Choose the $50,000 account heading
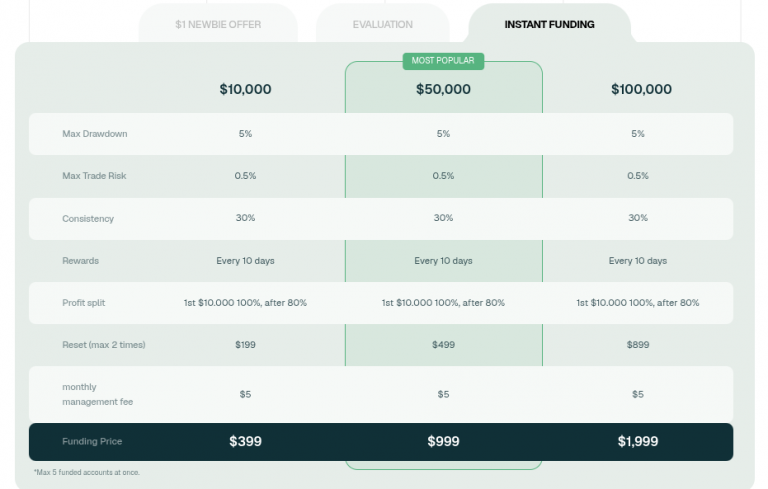This screenshot has width=768, height=489. (x=443, y=89)
